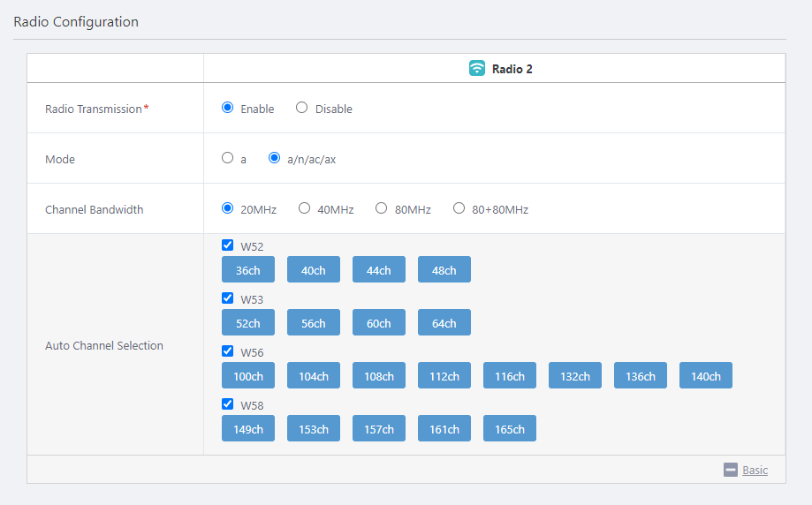Viewport: 812px width, 505px height.
Task: Click the 165ch channel button
Action: [x=510, y=429]
